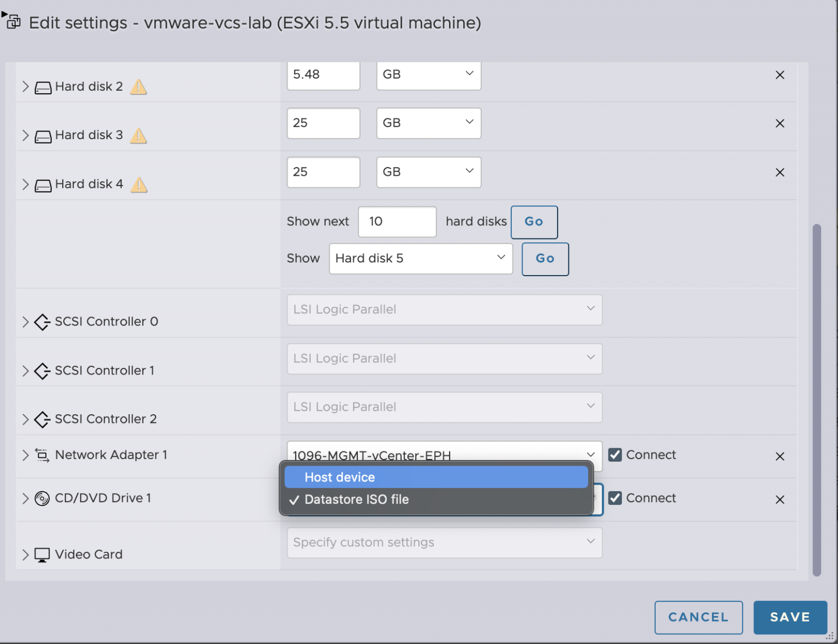Click the Hard disk 3 warning icon
Image resolution: width=838 pixels, height=644 pixels.
pos(138,135)
